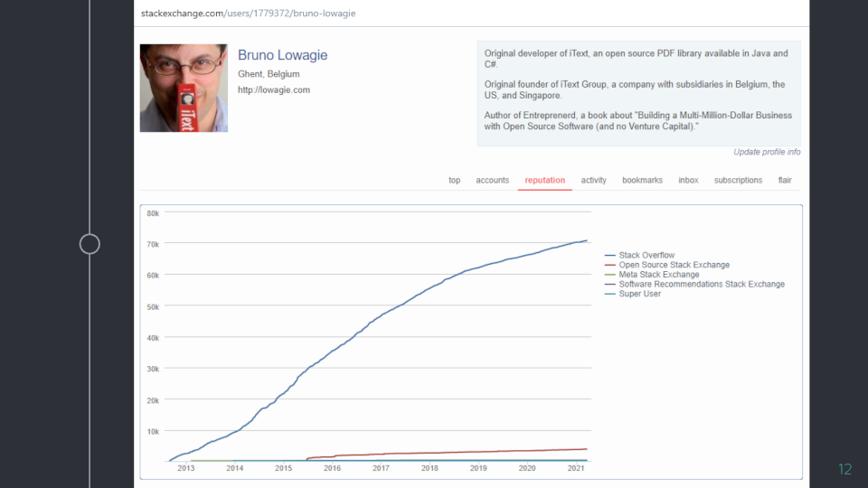The height and width of the screenshot is (488, 868).
Task: Go to the bookmarks tab
Action: (642, 181)
